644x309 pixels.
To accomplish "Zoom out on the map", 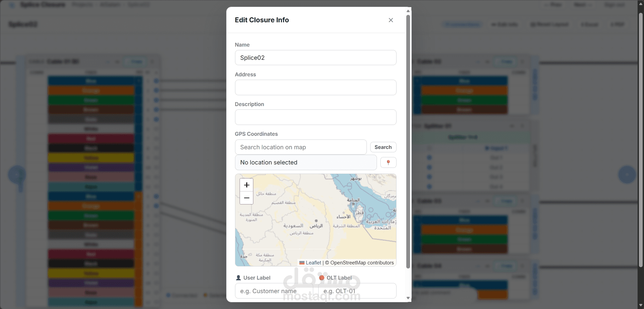I will (x=246, y=198).
